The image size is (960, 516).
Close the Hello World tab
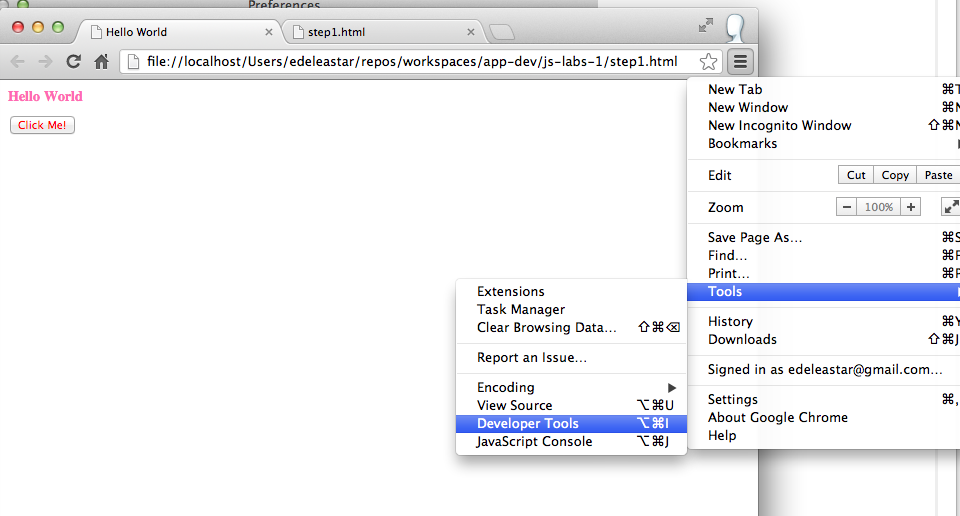(x=268, y=32)
